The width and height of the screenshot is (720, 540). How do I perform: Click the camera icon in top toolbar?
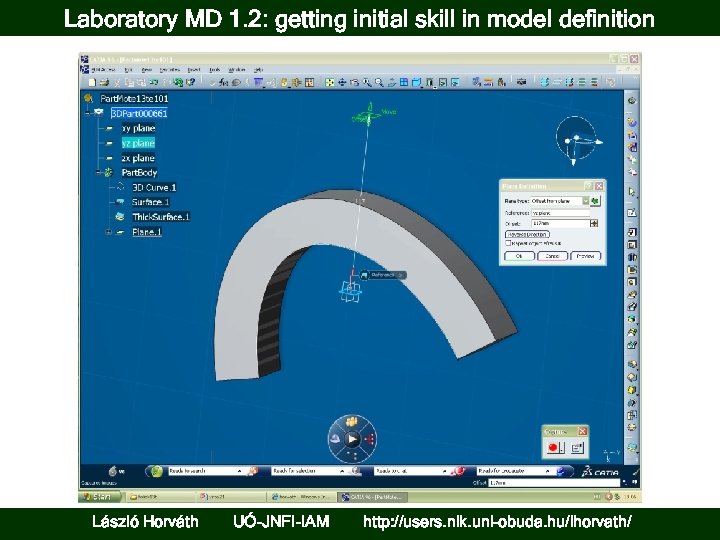click(x=521, y=83)
